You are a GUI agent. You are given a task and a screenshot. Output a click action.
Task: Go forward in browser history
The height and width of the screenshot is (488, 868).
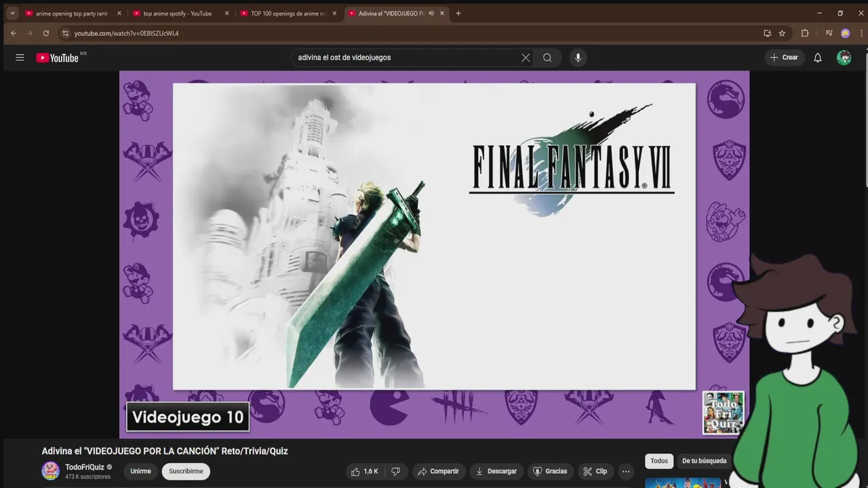click(30, 33)
